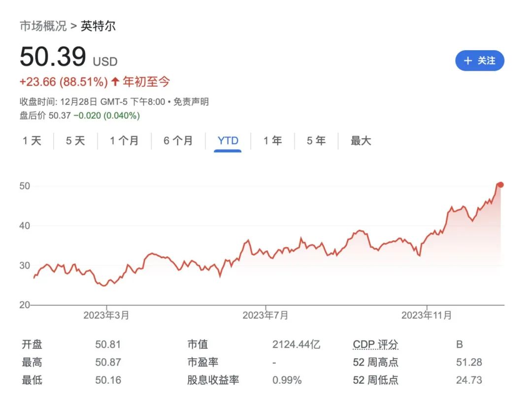The height and width of the screenshot is (400, 532).
Task: Switch to the 5天 time range
Action: click(74, 140)
